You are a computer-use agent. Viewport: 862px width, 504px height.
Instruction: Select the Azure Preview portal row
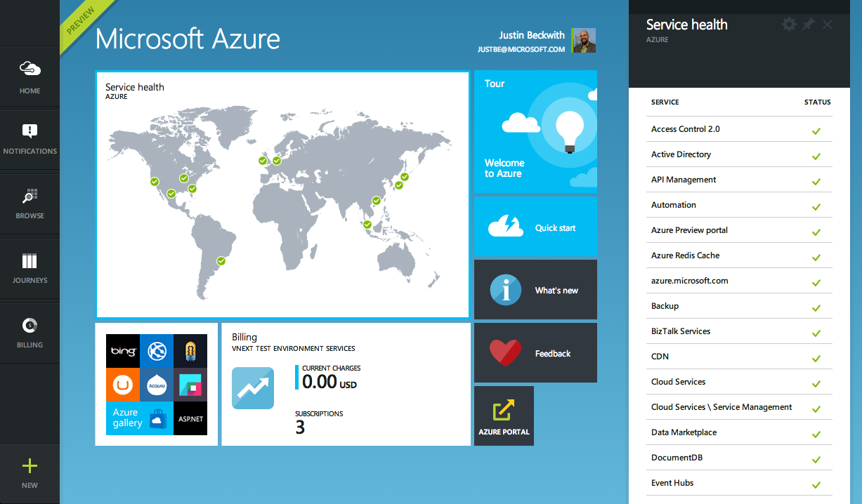tap(739, 230)
